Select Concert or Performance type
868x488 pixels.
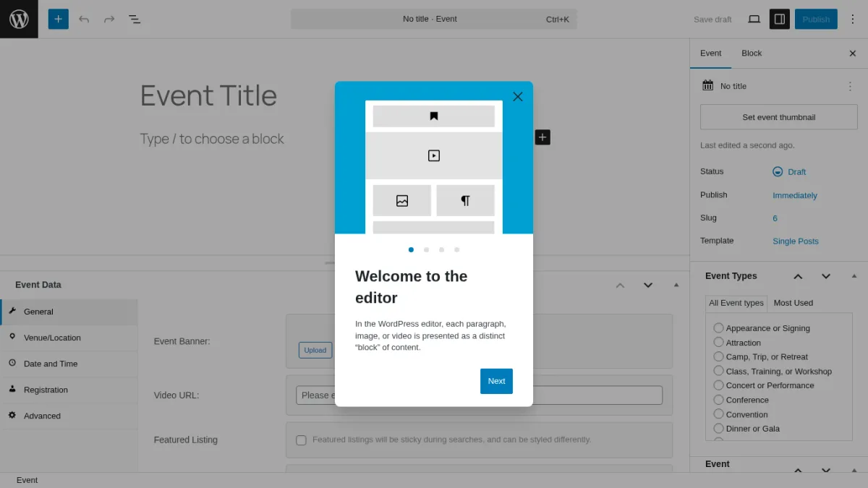pos(718,385)
